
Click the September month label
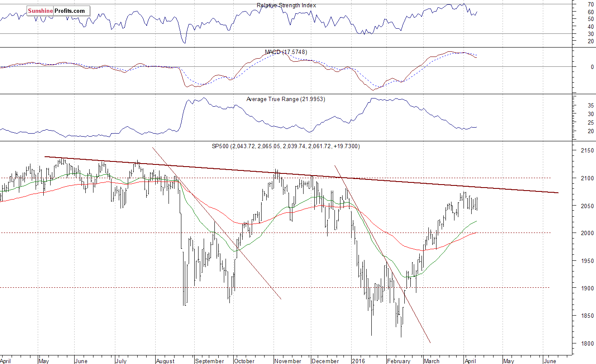pyautogui.click(x=209, y=361)
